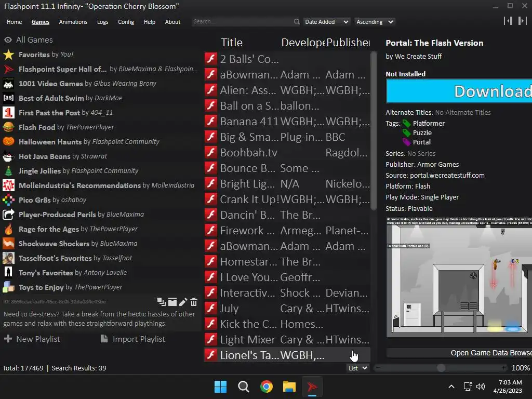Open the Logs tab
The image size is (532, 399).
[102, 22]
